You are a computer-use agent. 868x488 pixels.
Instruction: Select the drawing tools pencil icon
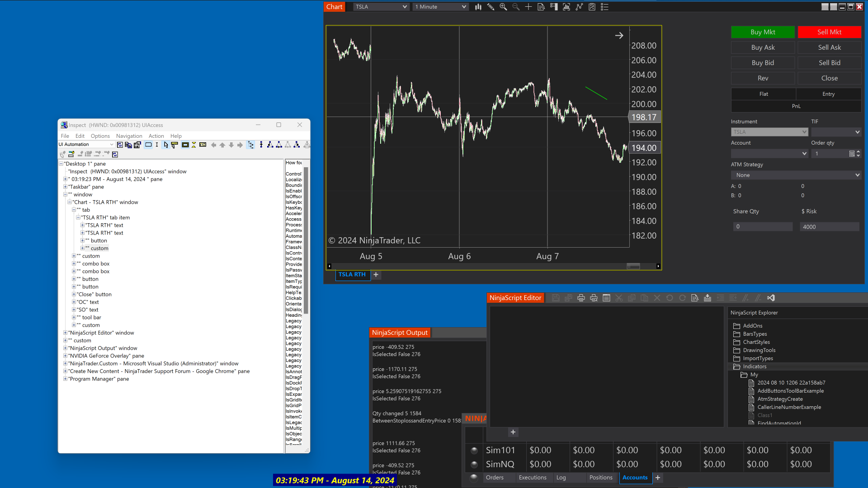point(491,7)
